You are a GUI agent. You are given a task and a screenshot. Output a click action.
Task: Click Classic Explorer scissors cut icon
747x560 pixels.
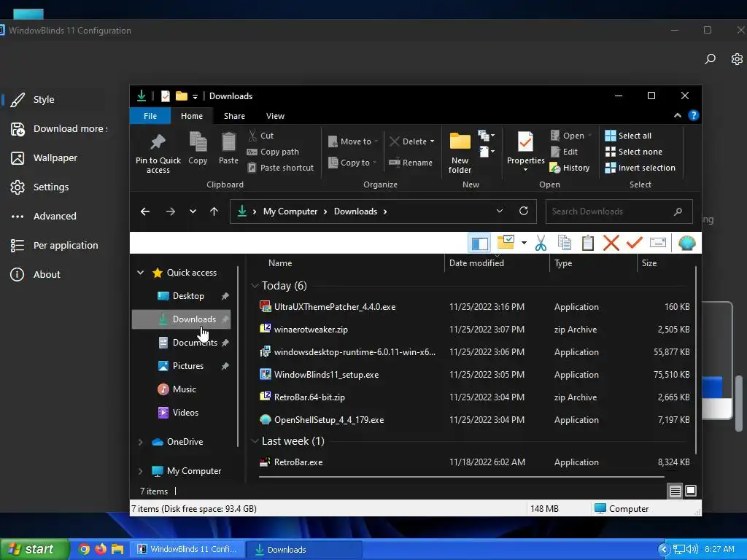(541, 243)
